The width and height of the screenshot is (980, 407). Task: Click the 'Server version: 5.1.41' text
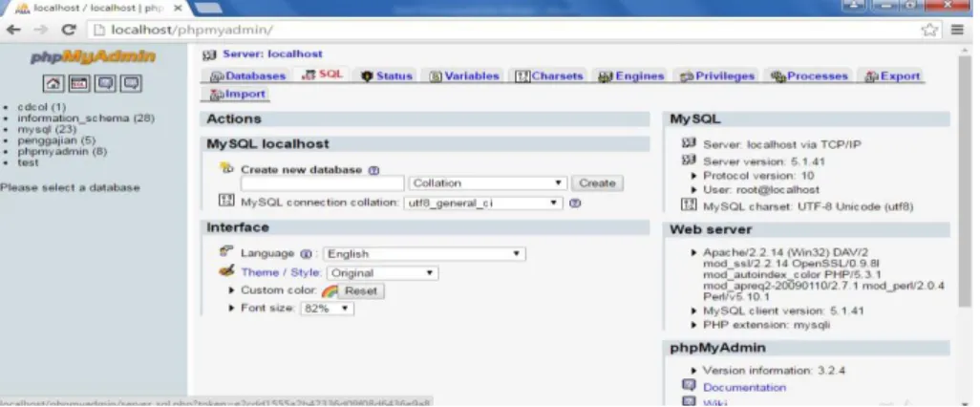(x=764, y=161)
